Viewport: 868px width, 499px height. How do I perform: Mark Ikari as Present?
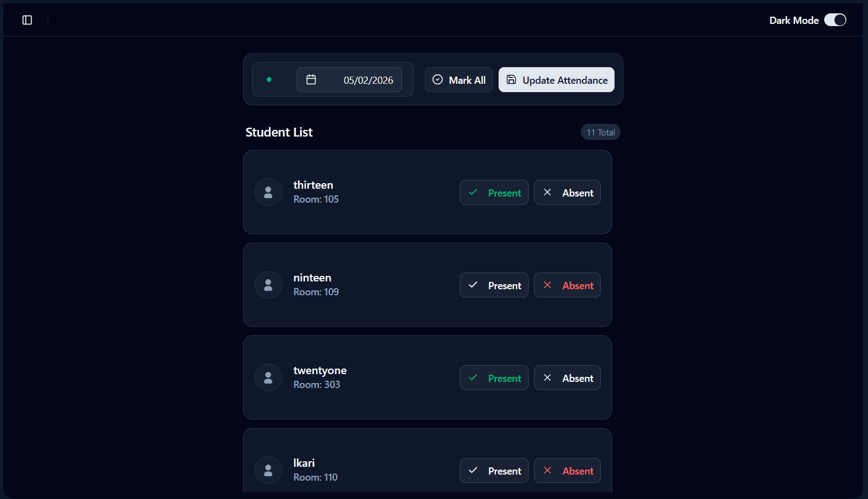pyautogui.click(x=494, y=471)
